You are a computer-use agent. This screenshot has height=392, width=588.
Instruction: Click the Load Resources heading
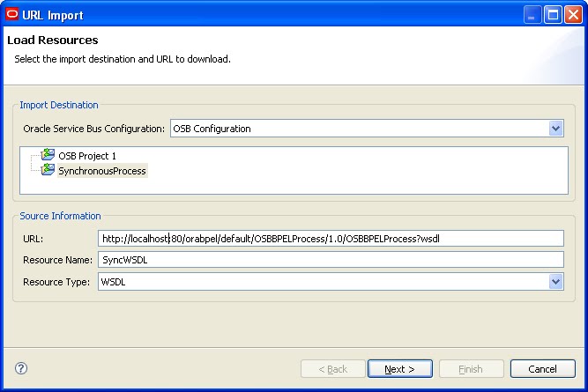(x=53, y=41)
